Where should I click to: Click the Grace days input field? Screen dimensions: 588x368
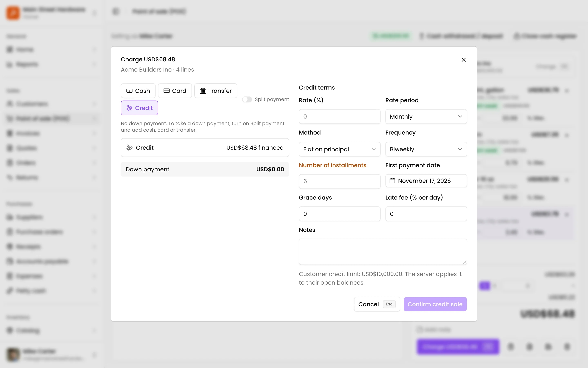[340, 214]
